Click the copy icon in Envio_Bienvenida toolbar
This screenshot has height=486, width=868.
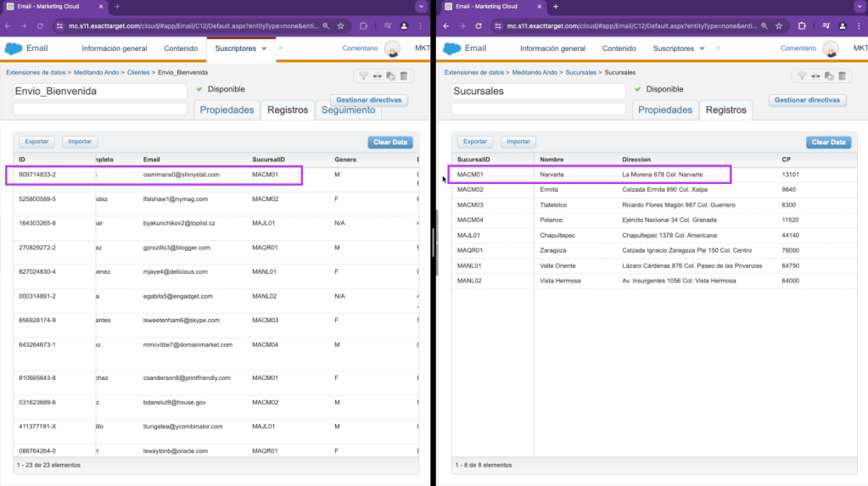[x=390, y=76]
